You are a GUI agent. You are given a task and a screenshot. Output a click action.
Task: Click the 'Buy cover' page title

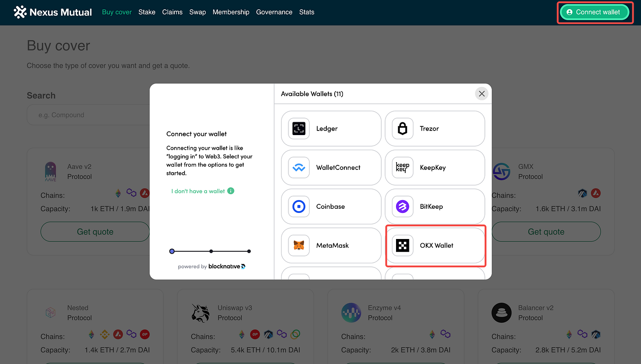click(59, 46)
